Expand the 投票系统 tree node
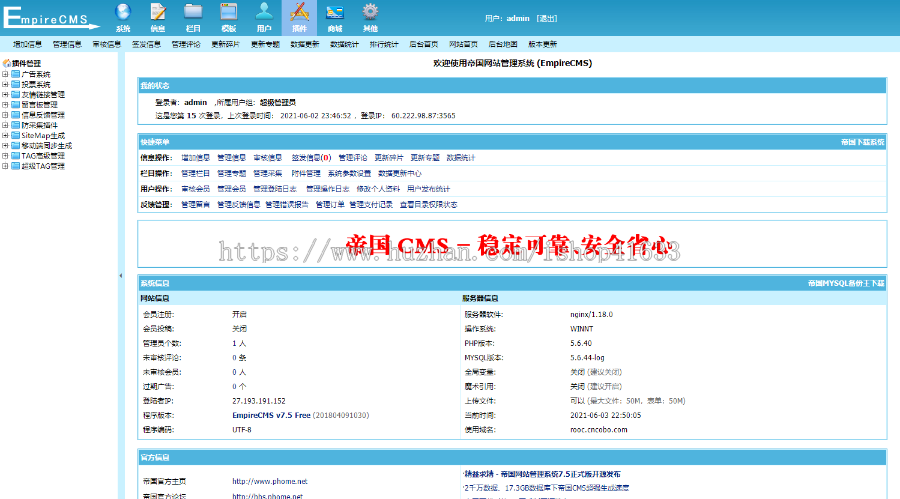Image resolution: width=900 pixels, height=499 pixels. click(x=5, y=84)
